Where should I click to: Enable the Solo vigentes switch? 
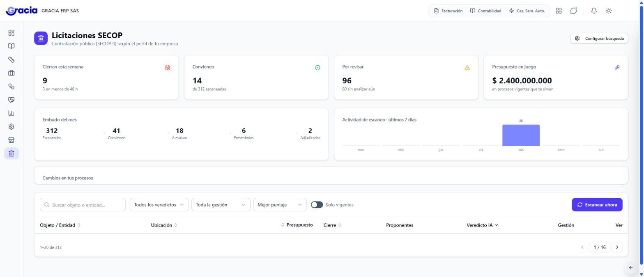317,205
